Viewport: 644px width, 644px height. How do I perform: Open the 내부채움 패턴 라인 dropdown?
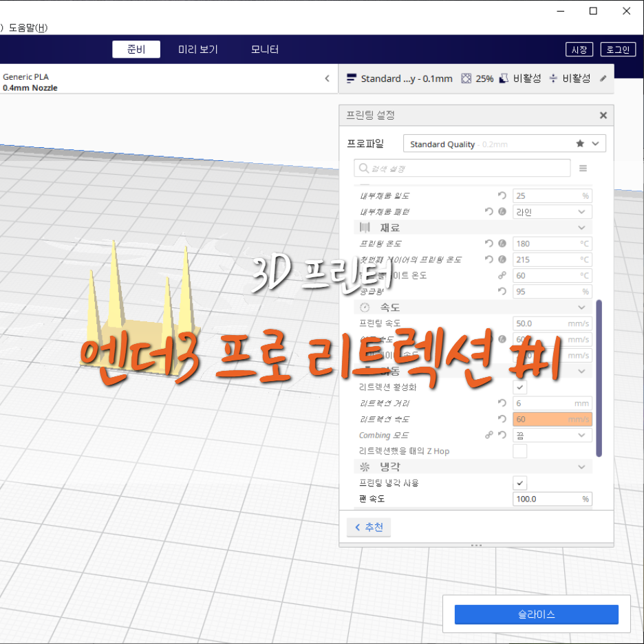tap(552, 211)
